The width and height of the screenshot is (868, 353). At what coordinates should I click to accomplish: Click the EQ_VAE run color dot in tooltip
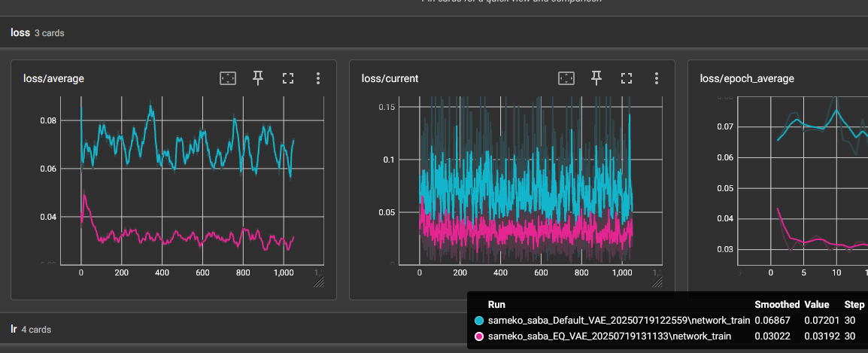(x=479, y=336)
